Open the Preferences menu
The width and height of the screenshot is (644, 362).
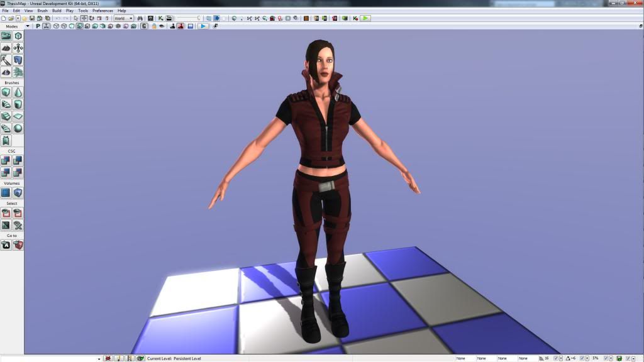tap(103, 11)
